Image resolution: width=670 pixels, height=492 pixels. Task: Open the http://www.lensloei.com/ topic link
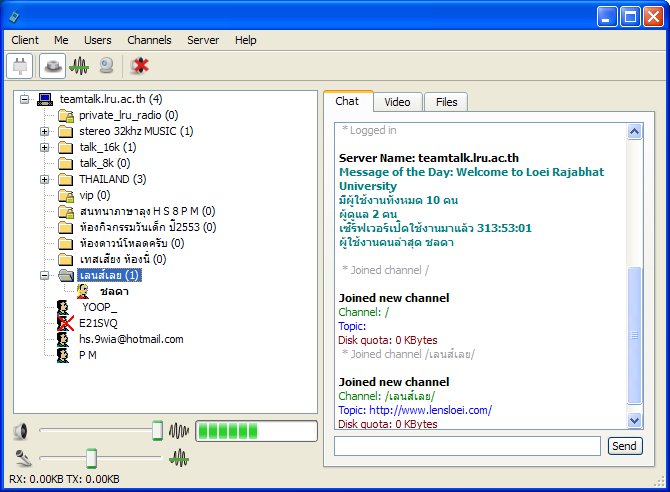430,410
